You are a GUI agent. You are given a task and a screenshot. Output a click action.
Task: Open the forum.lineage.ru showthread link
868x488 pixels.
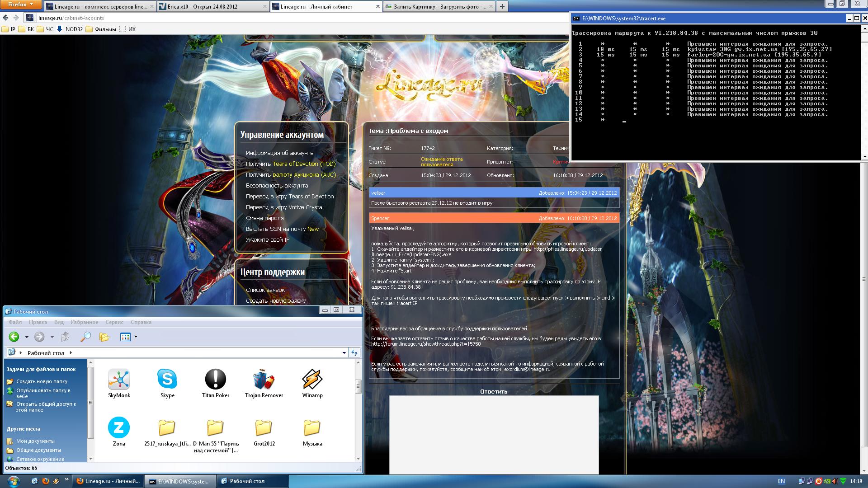click(426, 344)
